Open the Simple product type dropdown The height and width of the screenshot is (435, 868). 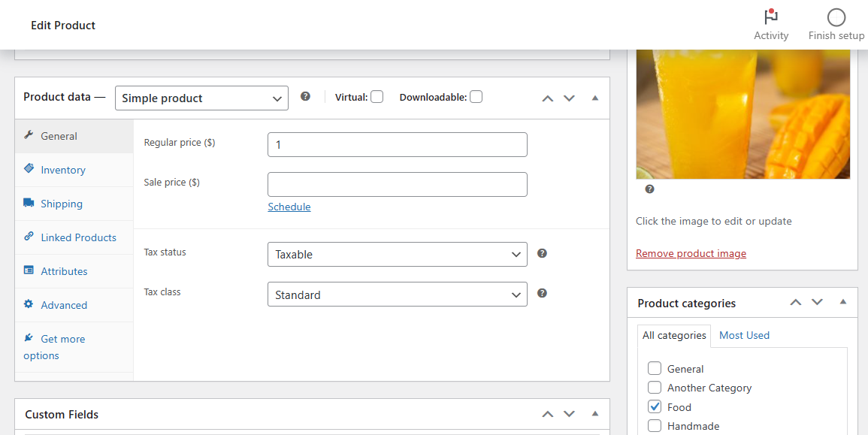(201, 98)
